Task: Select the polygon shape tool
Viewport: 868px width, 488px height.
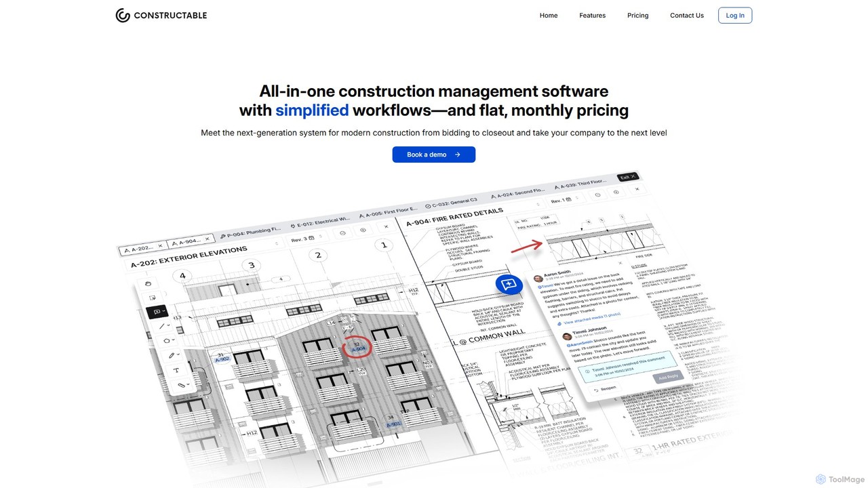Action: 167,341
